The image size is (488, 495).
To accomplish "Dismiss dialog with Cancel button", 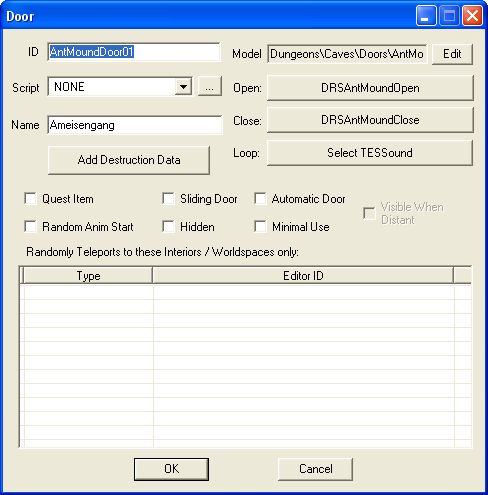I will pyautogui.click(x=315, y=469).
